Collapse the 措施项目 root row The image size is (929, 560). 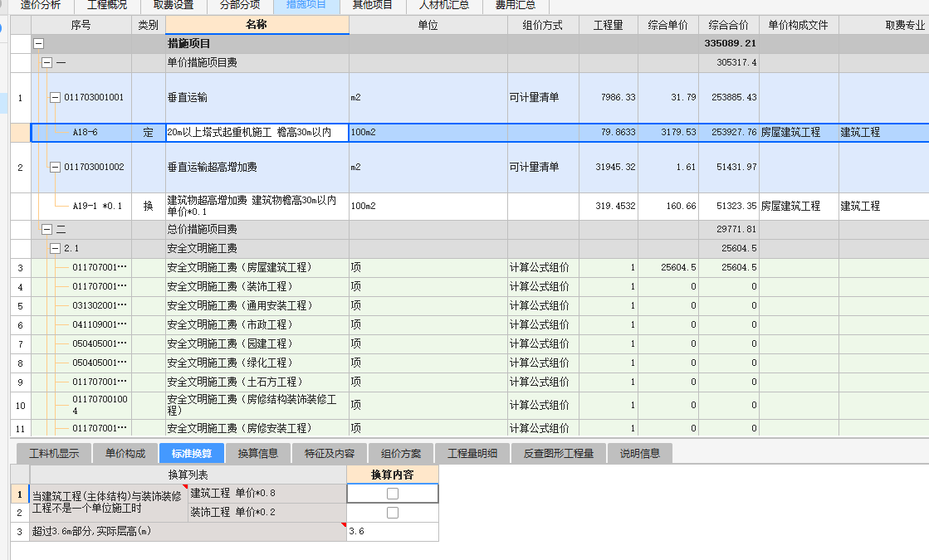pyautogui.click(x=38, y=43)
